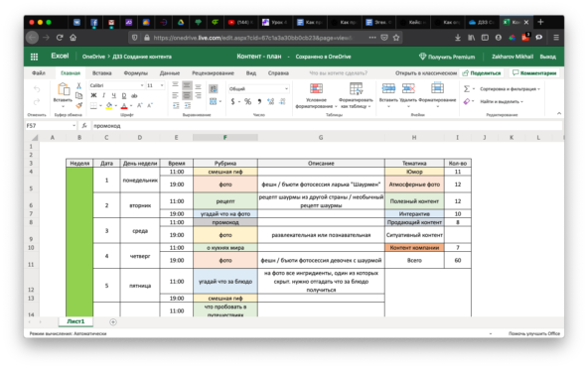This screenshot has height=369, width=588.
Task: Toggle middle vertical alignment
Action: click(x=187, y=85)
